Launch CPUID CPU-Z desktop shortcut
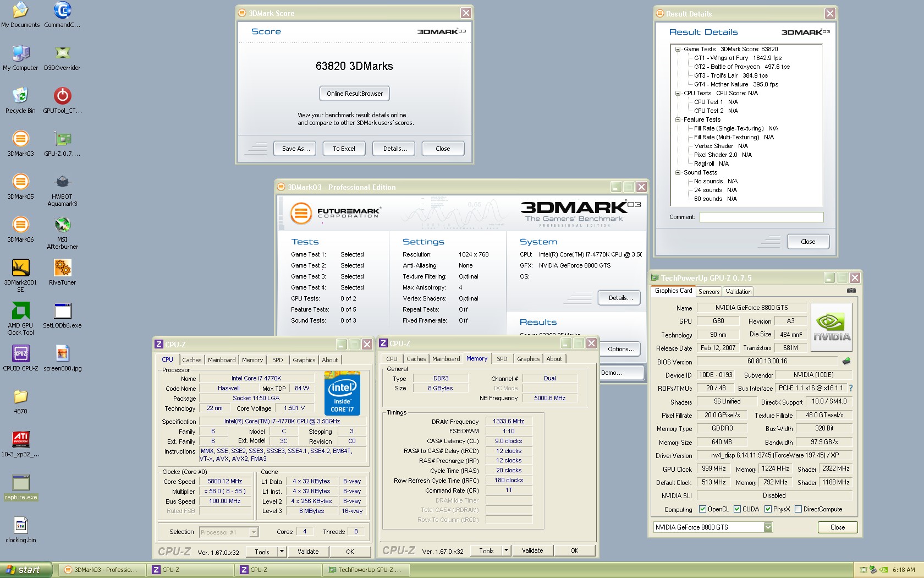This screenshot has width=924, height=578. click(x=20, y=358)
